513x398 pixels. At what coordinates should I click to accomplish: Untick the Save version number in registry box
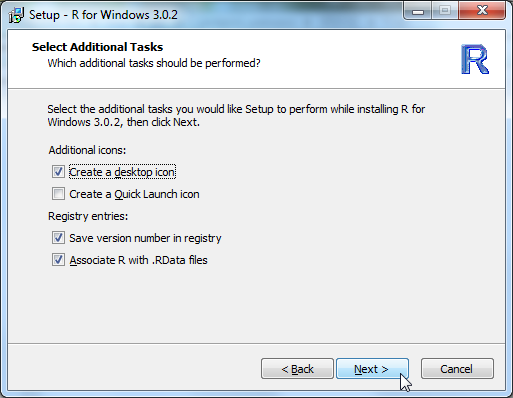[58, 238]
